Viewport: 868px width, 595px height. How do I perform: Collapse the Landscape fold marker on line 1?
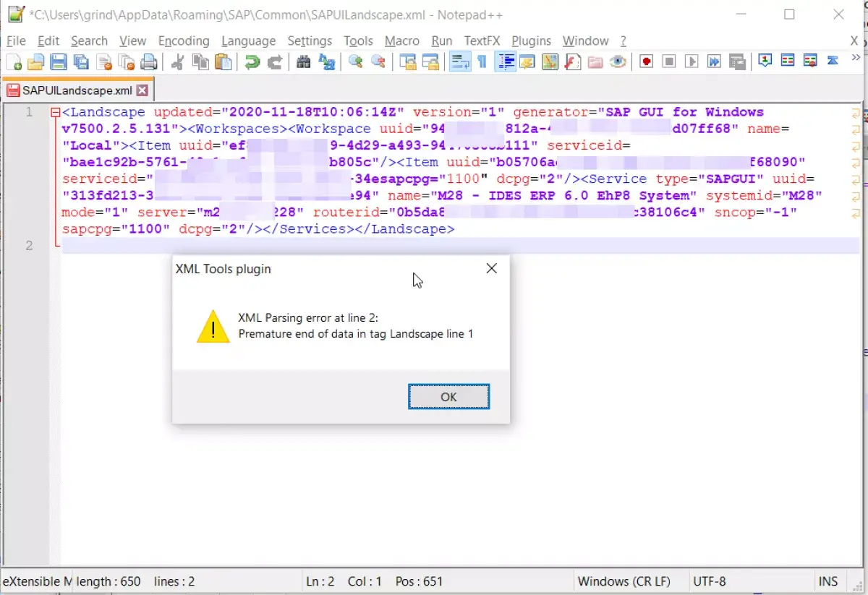point(55,112)
